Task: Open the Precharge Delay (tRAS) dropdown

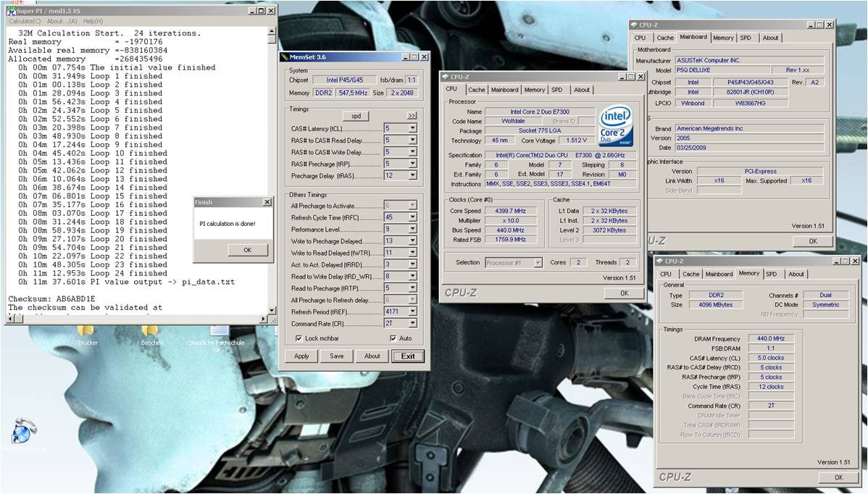Action: tap(412, 175)
